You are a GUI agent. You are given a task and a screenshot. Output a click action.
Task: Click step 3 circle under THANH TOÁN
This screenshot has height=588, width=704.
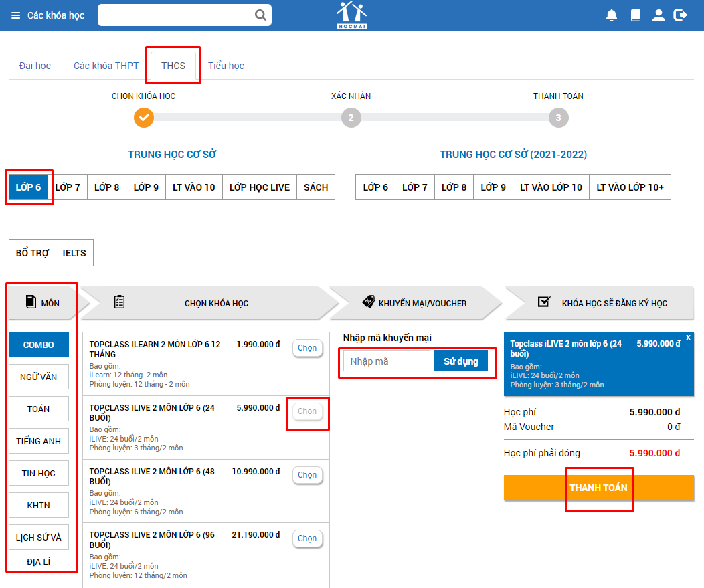(559, 118)
